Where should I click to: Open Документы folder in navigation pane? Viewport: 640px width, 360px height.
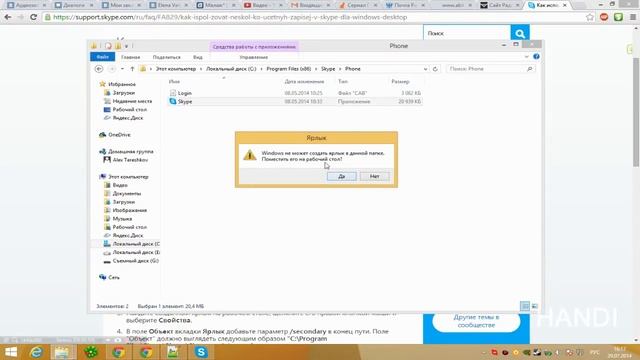coord(127,193)
